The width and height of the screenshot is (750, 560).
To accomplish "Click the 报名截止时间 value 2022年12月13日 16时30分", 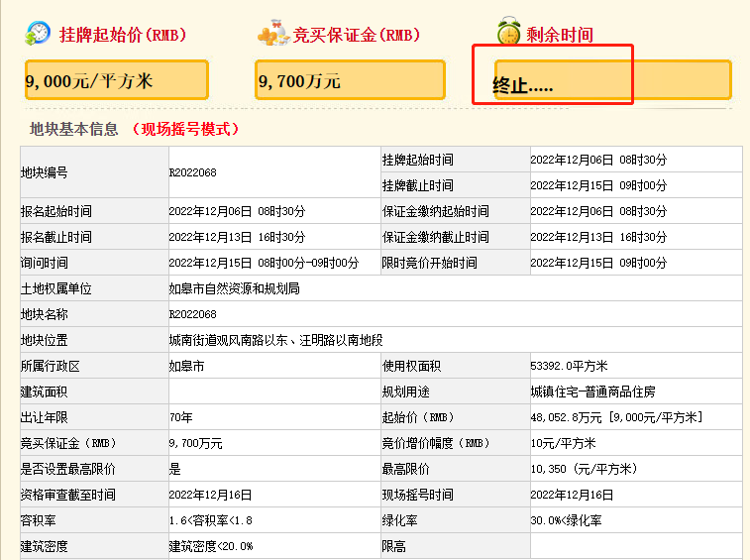I will [237, 238].
